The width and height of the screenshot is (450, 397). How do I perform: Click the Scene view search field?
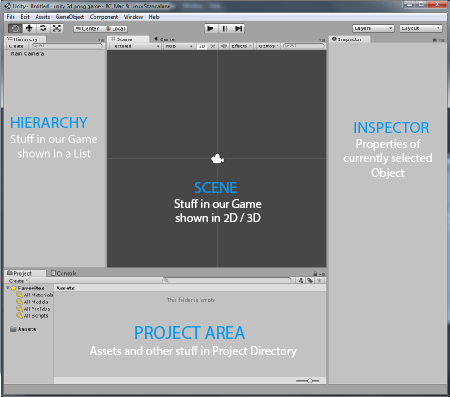[303, 46]
